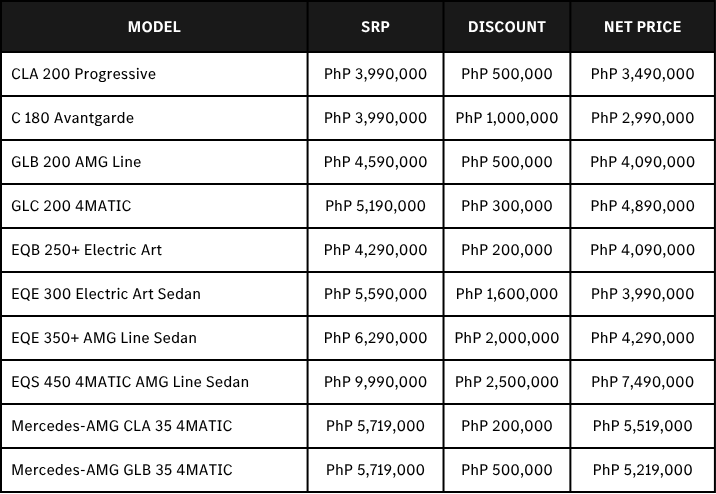
Task: Click the SRP column header
Action: (375, 26)
